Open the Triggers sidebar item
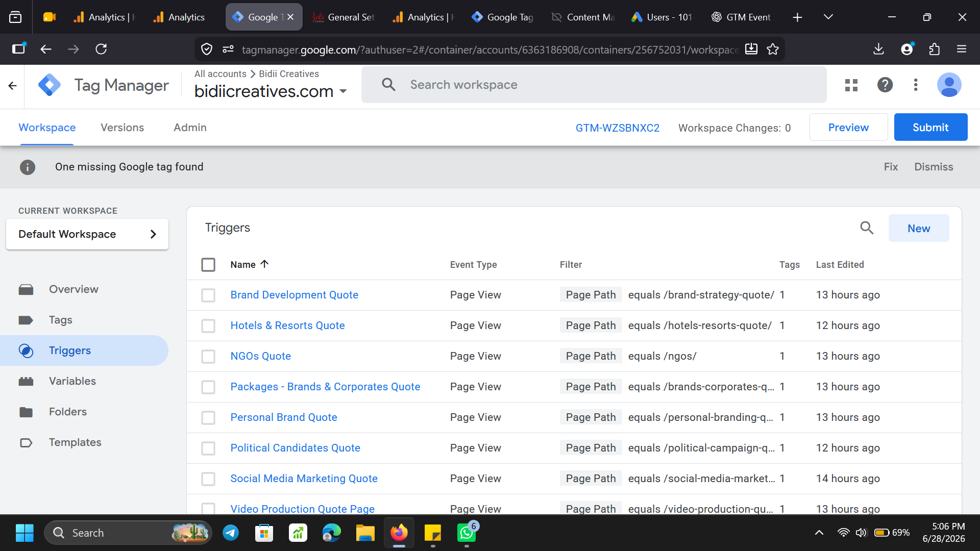Viewport: 980px width, 551px height. pyautogui.click(x=84, y=350)
